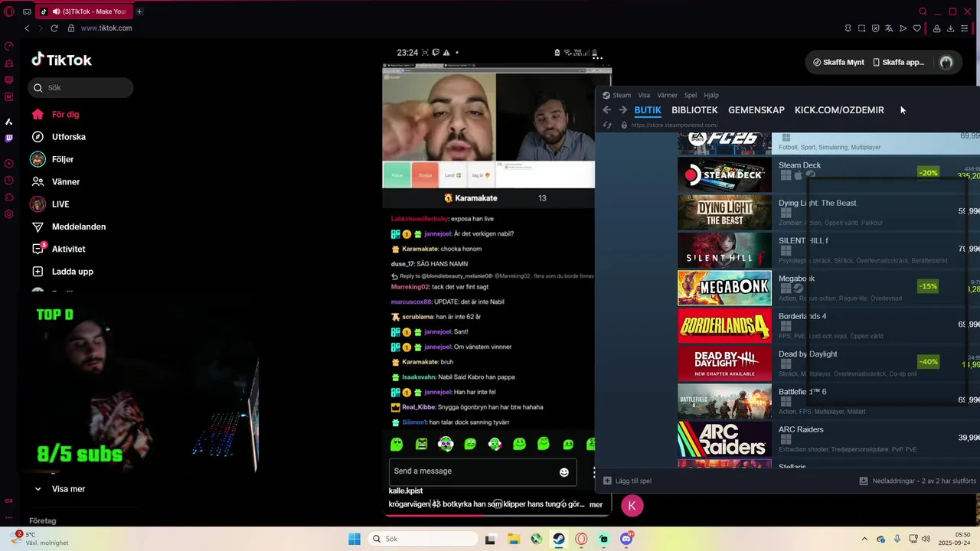
Task: Open Steam from Windows taskbar
Action: point(559,539)
